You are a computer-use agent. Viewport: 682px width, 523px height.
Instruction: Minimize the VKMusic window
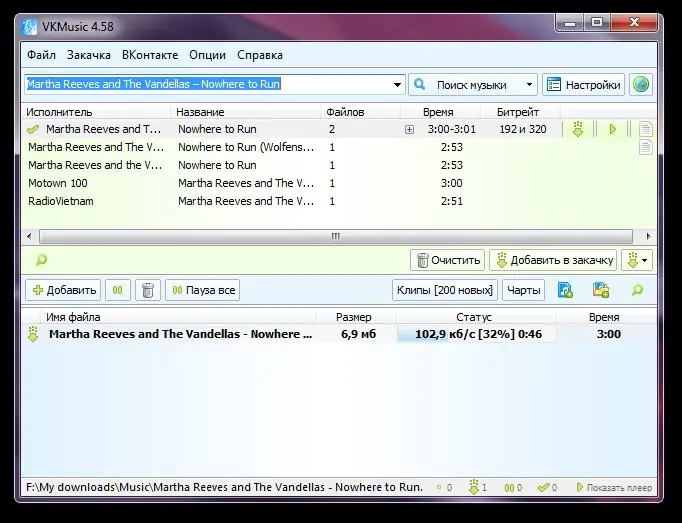tap(569, 23)
